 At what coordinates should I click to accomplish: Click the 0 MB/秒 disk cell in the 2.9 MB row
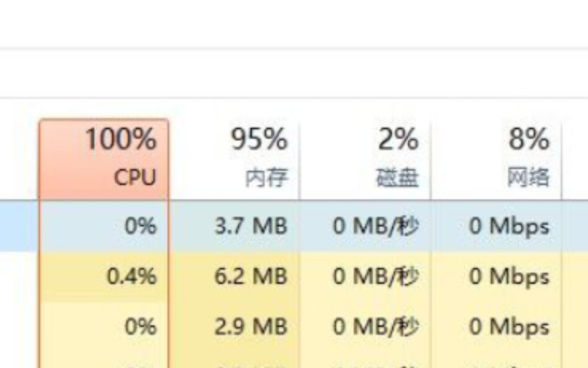pyautogui.click(x=375, y=326)
